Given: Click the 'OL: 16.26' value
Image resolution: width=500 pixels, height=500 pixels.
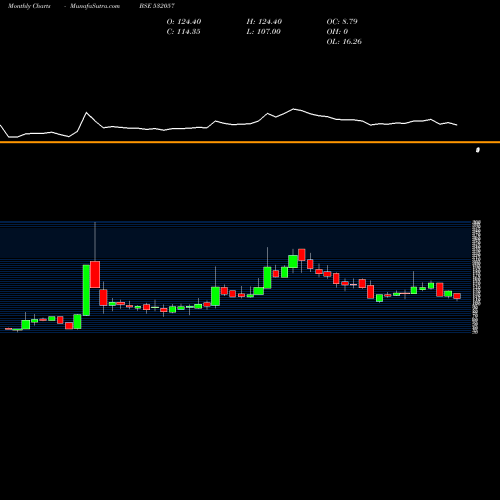Looking at the screenshot, I should coord(344,42).
